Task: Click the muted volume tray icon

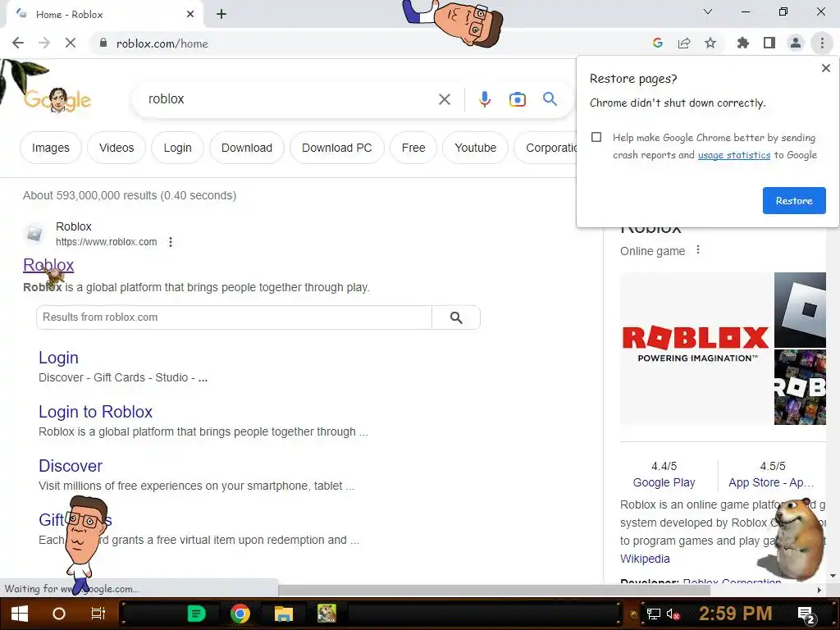Action: (673, 614)
